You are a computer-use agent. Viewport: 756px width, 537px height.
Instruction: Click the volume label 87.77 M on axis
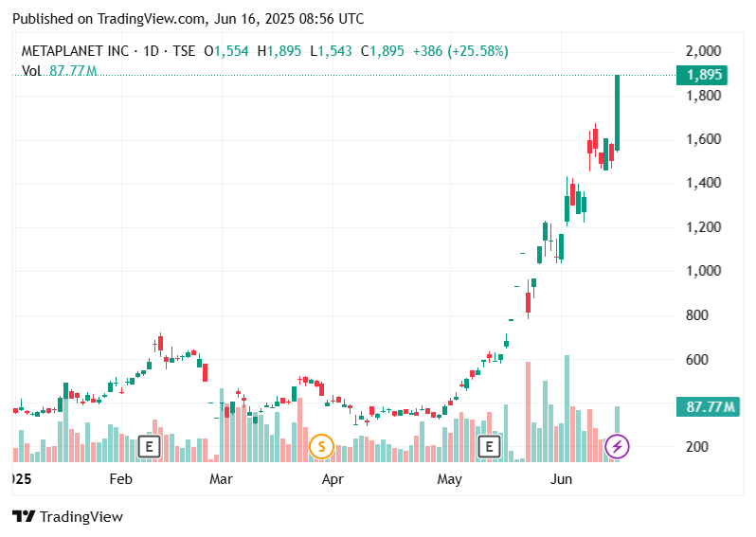(x=708, y=407)
